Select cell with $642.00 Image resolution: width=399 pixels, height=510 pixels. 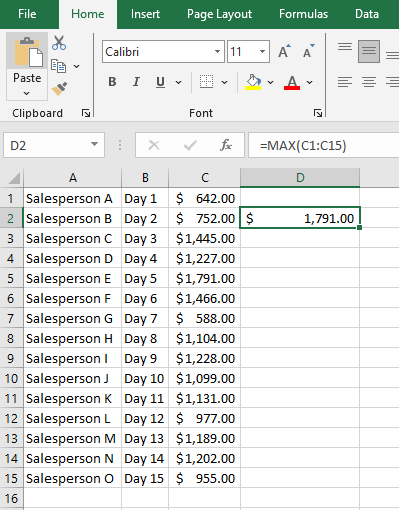(x=204, y=199)
